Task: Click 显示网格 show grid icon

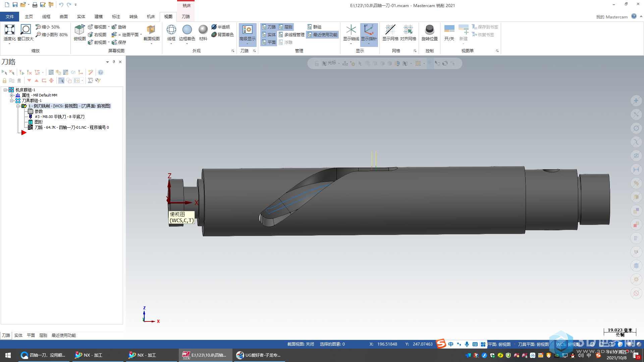Action: tap(390, 33)
